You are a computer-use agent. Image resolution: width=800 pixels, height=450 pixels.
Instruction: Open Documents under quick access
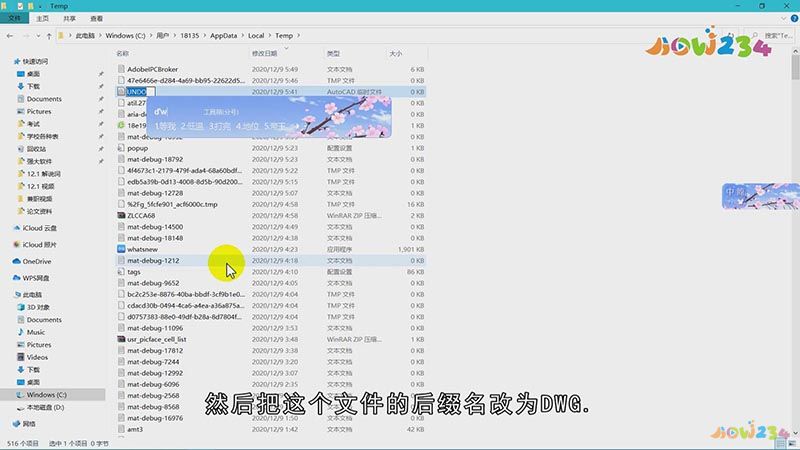(x=44, y=99)
